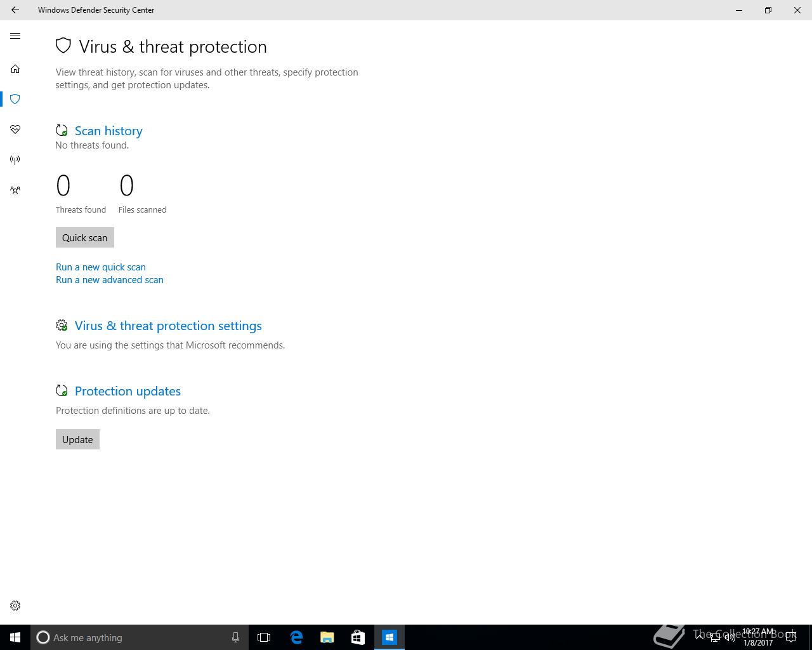Click the Protection updates refresh icon

click(x=62, y=390)
